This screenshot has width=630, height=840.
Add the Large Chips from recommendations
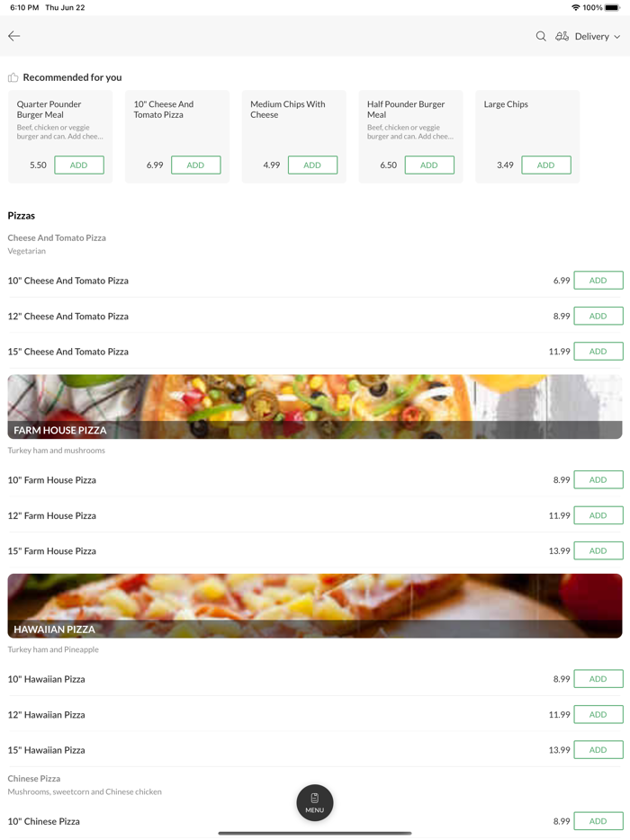click(546, 165)
